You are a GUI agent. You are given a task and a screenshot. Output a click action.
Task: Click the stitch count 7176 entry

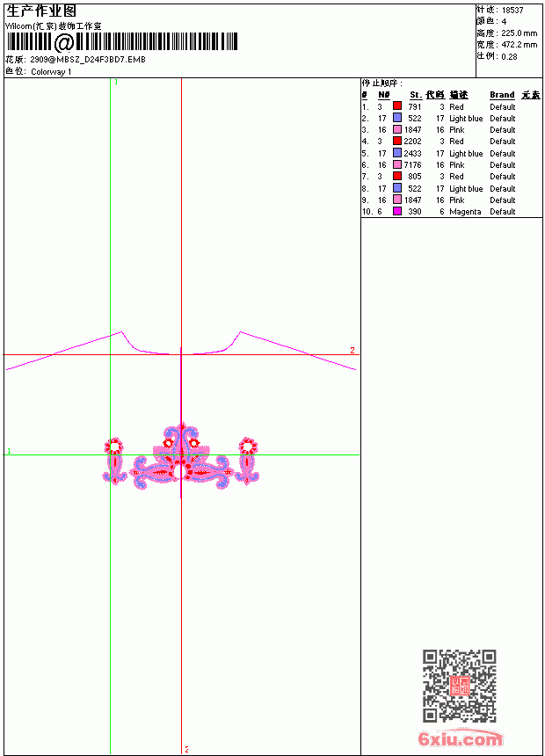tap(412, 165)
